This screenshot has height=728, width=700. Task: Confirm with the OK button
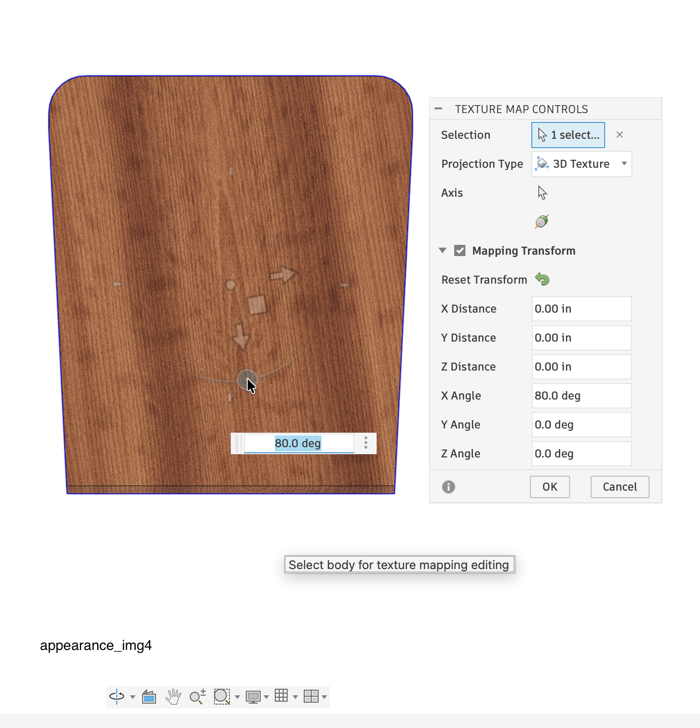click(550, 487)
